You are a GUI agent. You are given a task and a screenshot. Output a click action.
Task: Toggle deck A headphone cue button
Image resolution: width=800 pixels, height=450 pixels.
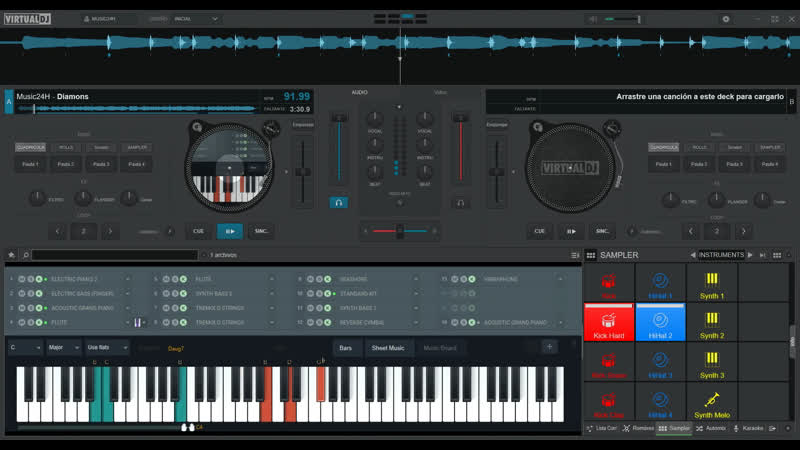pos(338,203)
